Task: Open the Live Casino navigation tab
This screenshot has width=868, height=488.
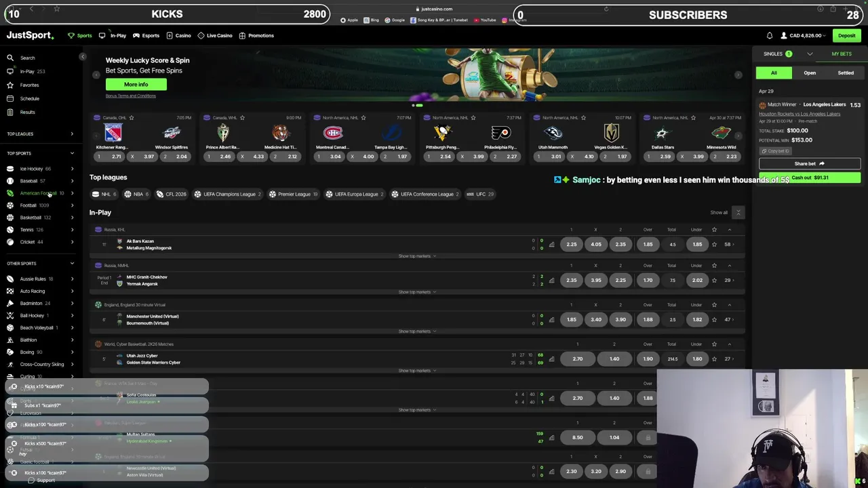Action: coord(215,35)
